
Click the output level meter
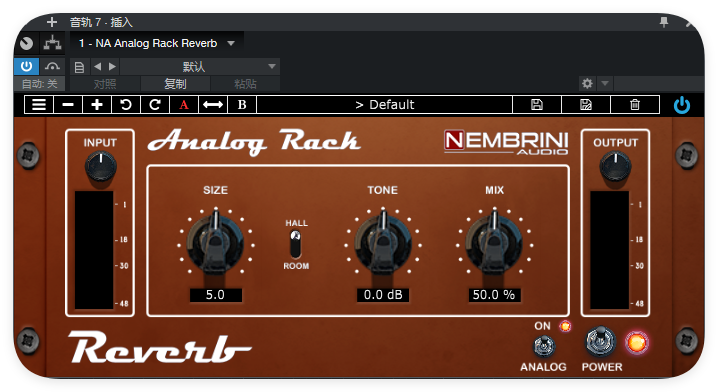[609, 250]
